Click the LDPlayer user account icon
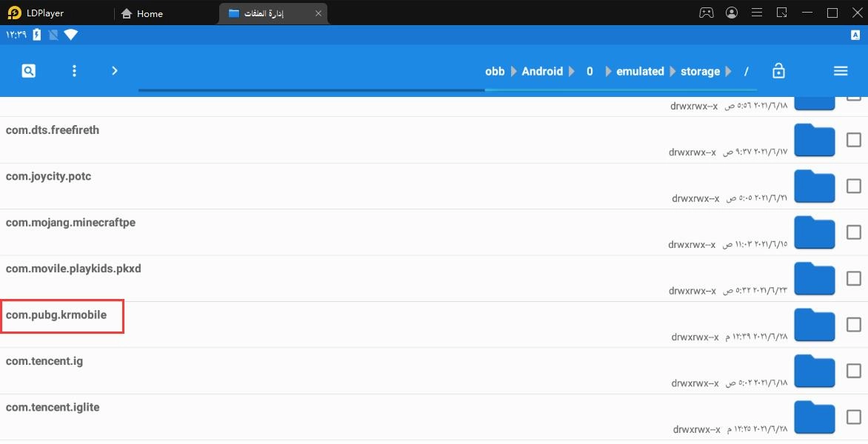Screen dimensions: 868x444 (732, 13)
